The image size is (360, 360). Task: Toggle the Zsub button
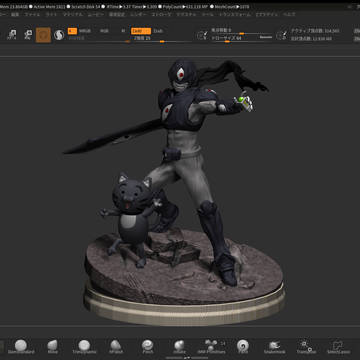(x=158, y=31)
